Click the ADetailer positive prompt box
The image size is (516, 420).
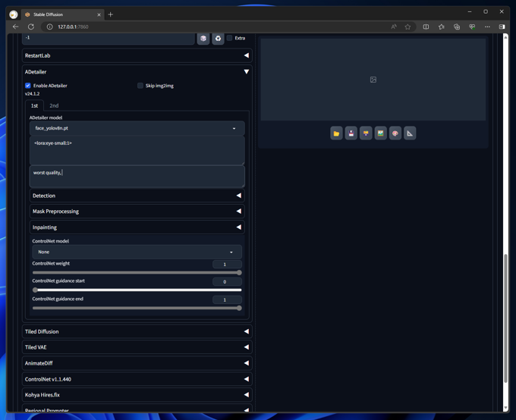pyautogui.click(x=137, y=150)
